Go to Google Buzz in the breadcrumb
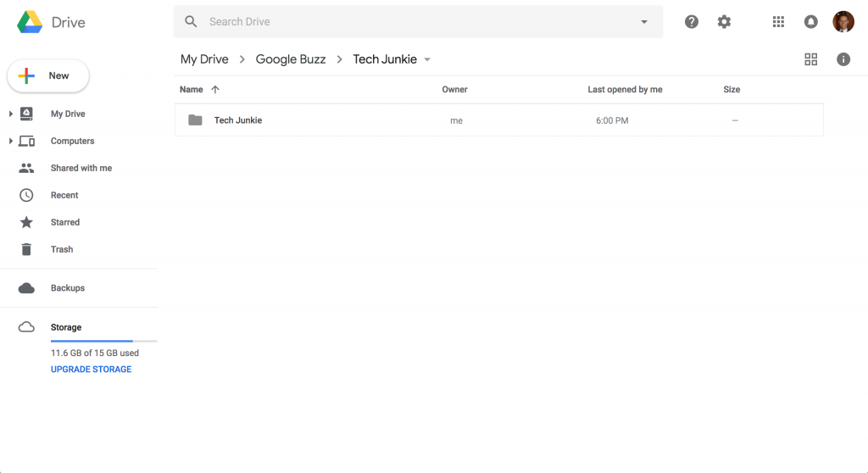Screen dimensions: 868x473 click(291, 59)
